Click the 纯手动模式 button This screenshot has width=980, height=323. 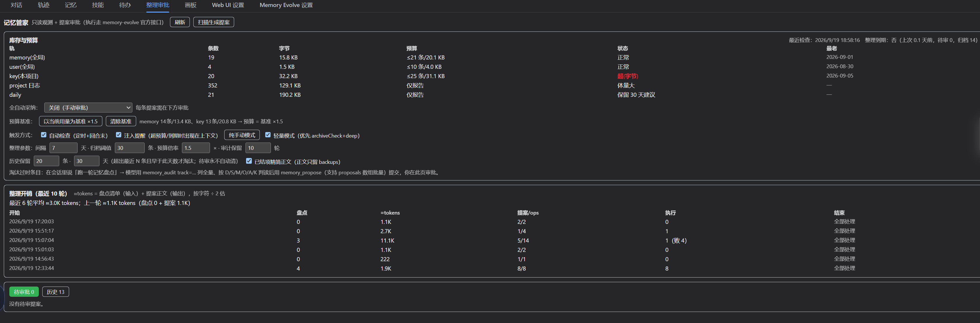(242, 135)
